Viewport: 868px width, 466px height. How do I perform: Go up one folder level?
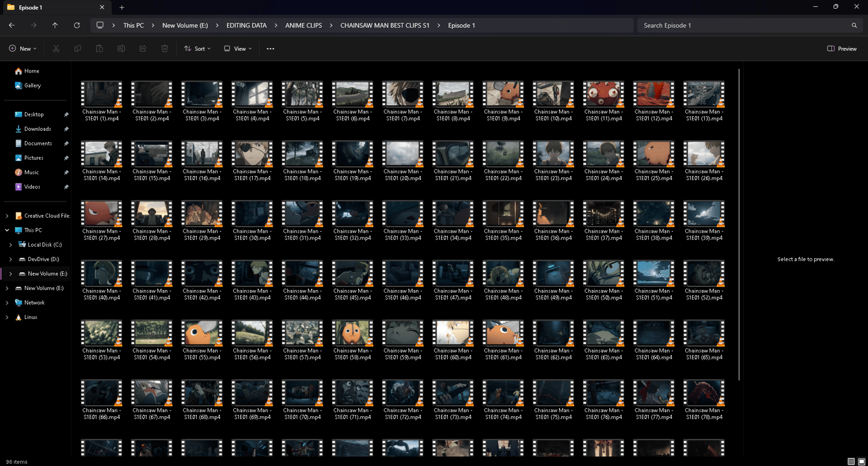55,25
